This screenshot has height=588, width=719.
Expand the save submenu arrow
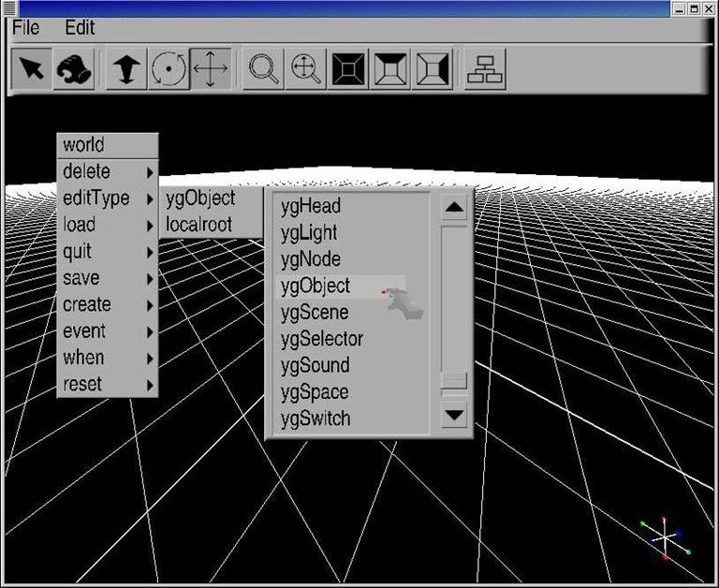(x=150, y=279)
